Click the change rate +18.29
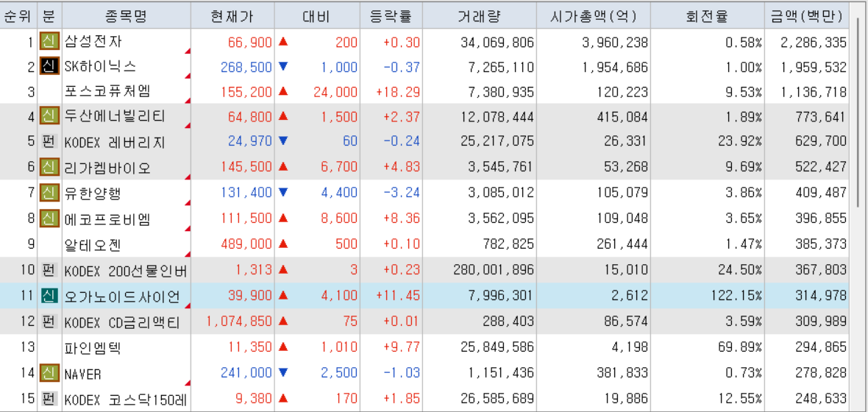Screen dimensions: 868x412 pyautogui.click(x=397, y=91)
